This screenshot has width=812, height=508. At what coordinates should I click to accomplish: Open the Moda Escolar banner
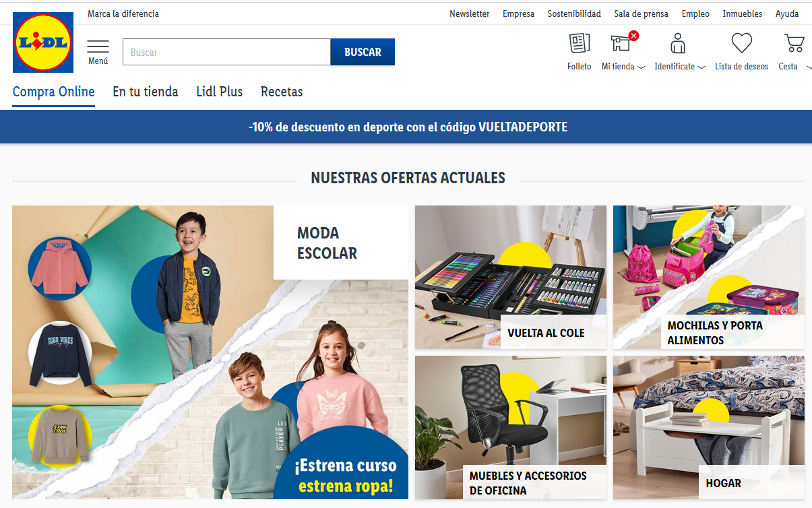click(x=210, y=352)
